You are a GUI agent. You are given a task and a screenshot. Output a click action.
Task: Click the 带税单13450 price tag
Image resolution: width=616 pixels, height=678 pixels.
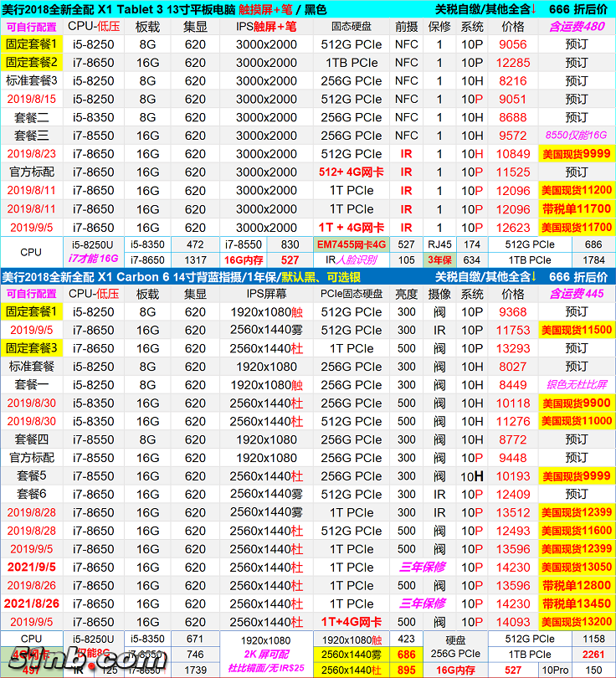point(576,604)
